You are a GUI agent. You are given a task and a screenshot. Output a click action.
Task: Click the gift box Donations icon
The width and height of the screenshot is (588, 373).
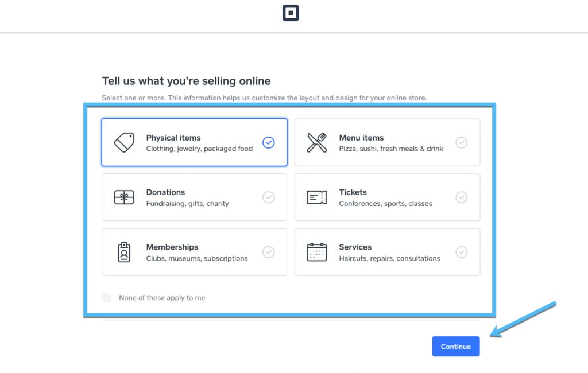124,197
